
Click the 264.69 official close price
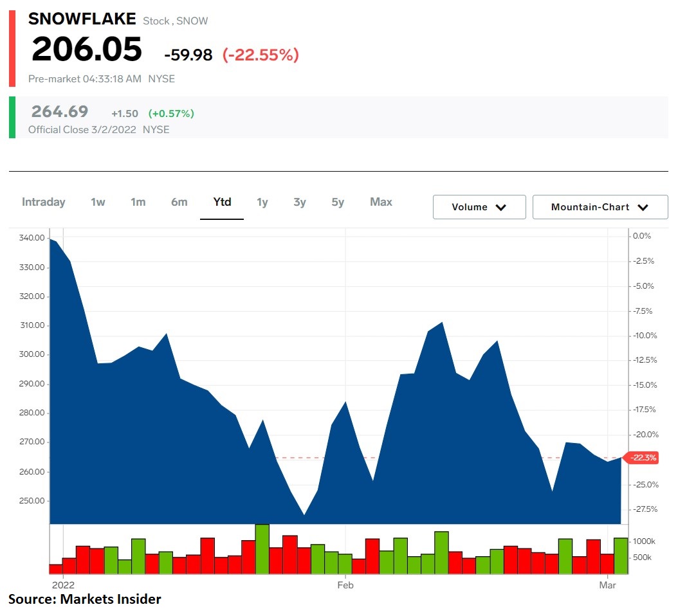point(60,112)
